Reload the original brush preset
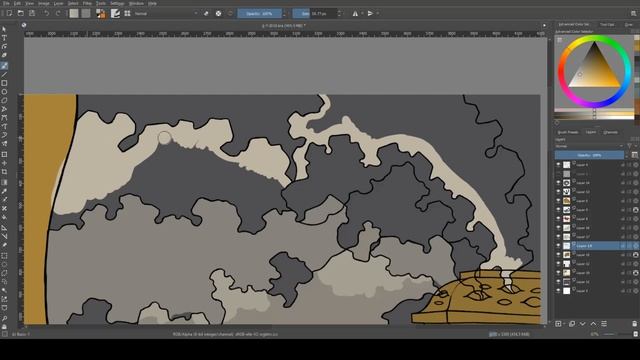 tap(230, 13)
